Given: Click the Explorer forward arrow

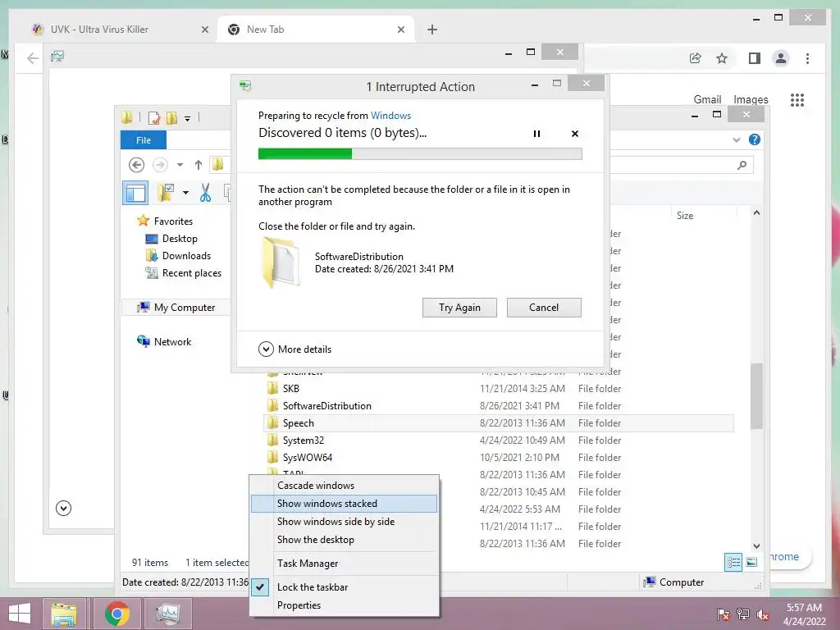Looking at the screenshot, I should [x=160, y=165].
